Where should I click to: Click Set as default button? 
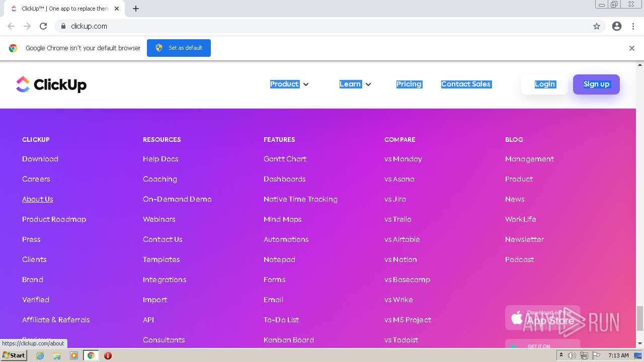[x=179, y=48]
